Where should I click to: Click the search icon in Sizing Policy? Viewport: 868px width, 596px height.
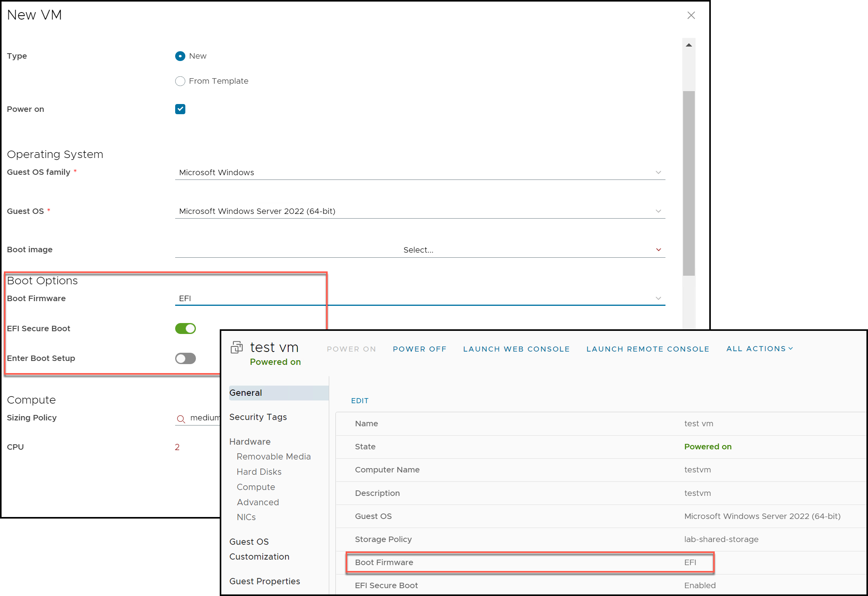181,419
